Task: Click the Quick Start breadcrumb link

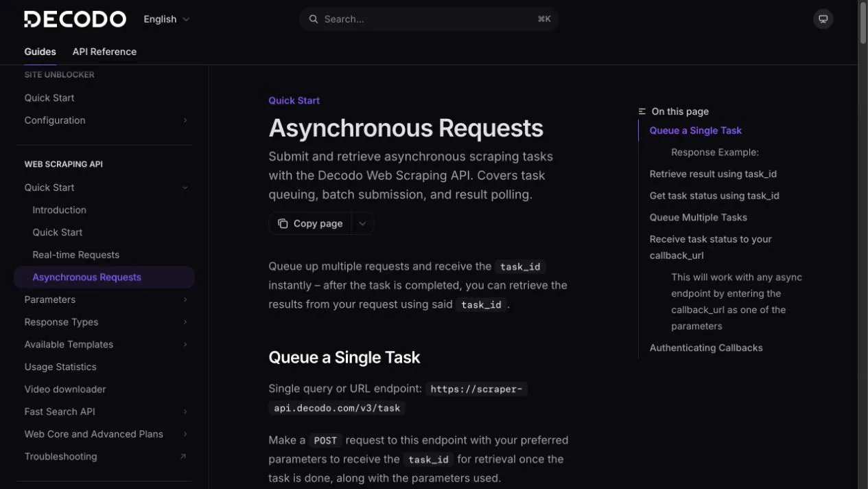Action: coord(294,100)
